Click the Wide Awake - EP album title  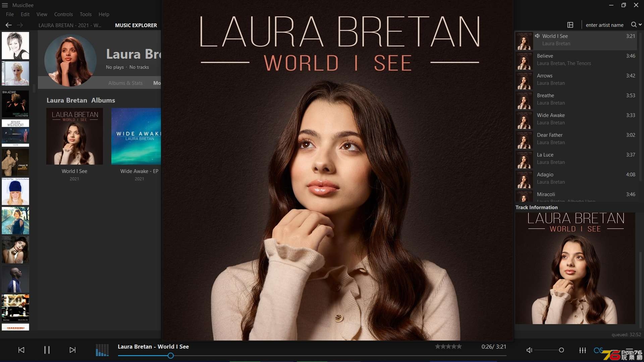pos(139,171)
